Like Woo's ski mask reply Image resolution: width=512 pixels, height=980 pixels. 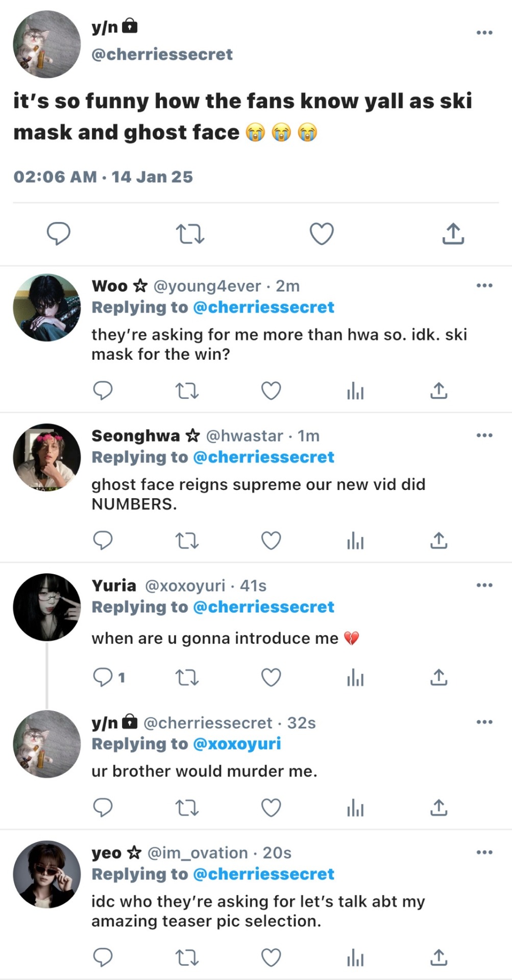271,391
